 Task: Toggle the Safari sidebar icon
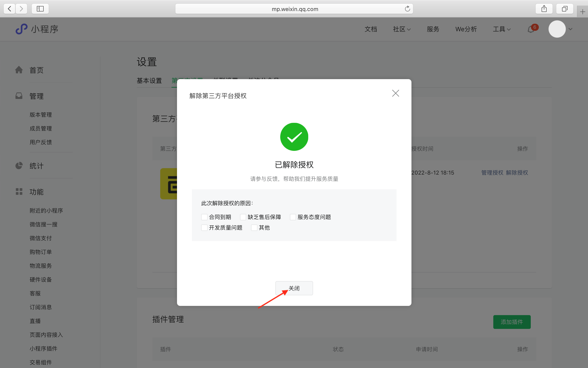click(x=40, y=9)
